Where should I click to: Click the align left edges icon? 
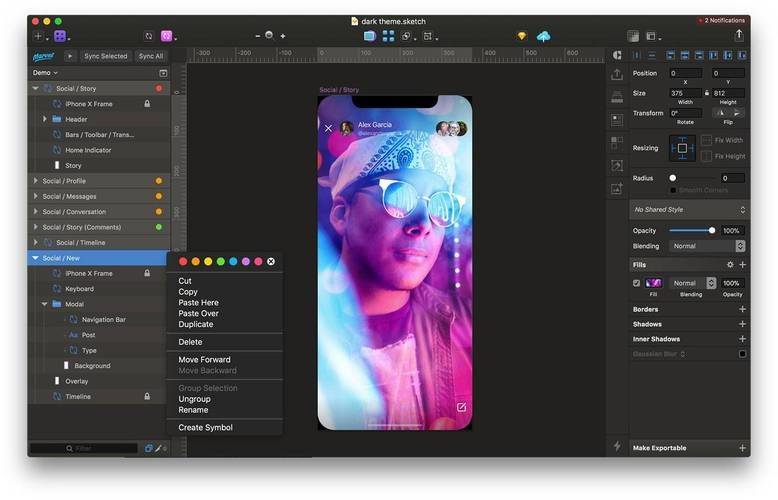[670, 55]
